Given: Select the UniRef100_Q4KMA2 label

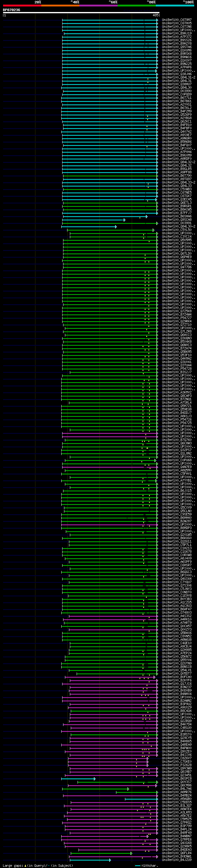Looking at the screenshot, I should (x=176, y=358).
